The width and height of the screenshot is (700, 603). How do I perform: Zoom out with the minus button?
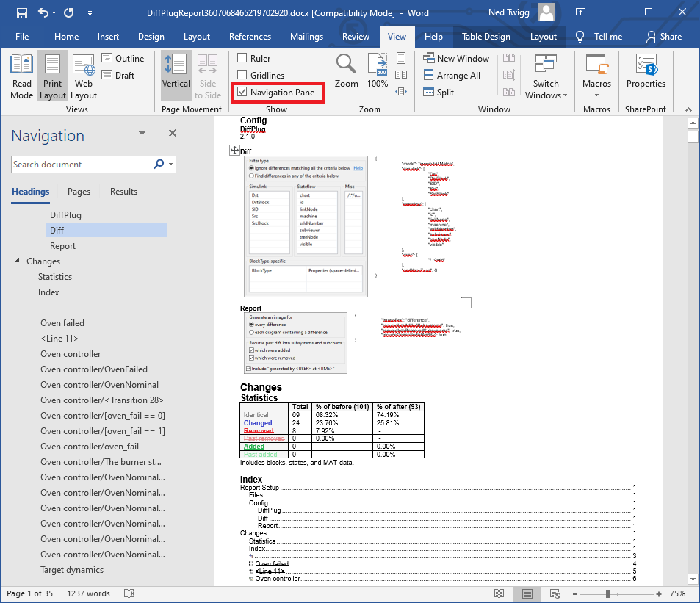(575, 594)
